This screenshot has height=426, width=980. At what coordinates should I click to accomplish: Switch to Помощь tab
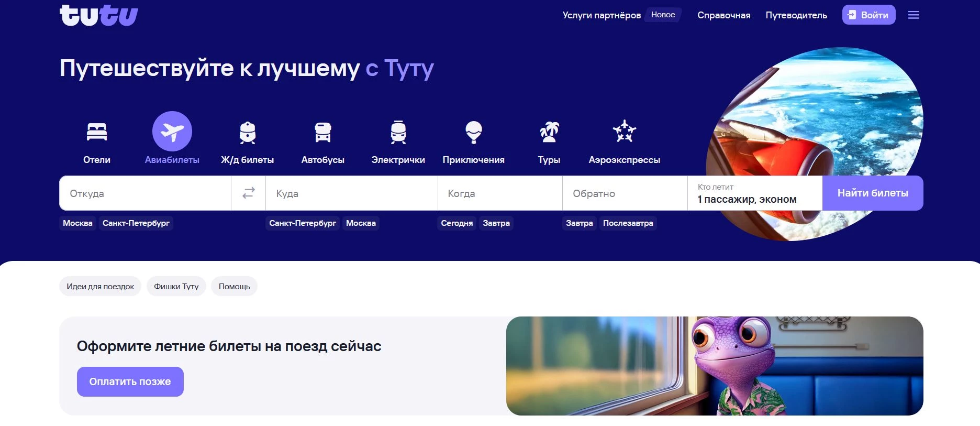tap(234, 286)
